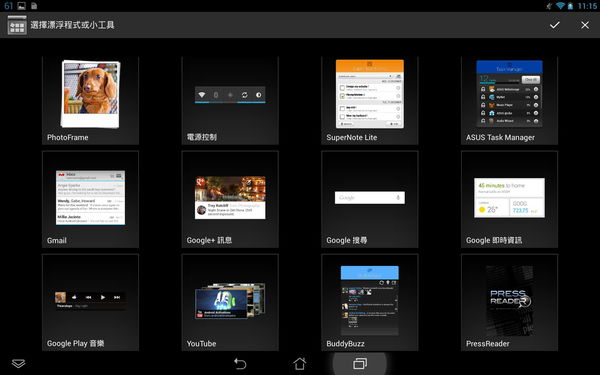600x375 pixels.
Task: Go to home screen via home icon
Action: point(300,363)
